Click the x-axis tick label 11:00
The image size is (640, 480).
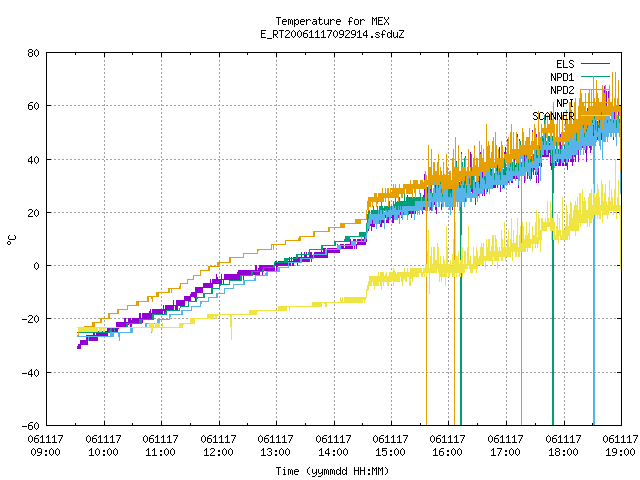[x=160, y=452]
